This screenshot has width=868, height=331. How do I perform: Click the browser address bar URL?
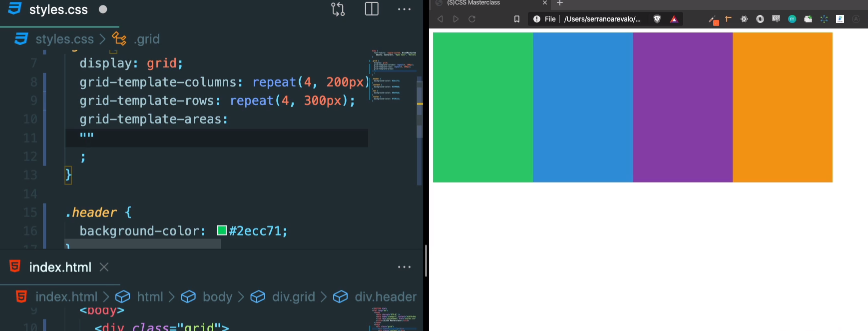pos(602,19)
